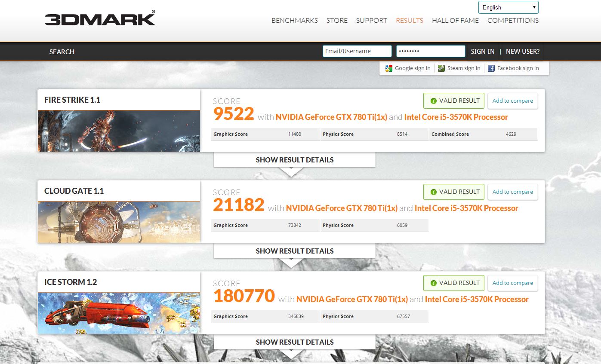Image resolution: width=601 pixels, height=364 pixels.
Task: Add Fire Strike result to compare
Action: [512, 101]
